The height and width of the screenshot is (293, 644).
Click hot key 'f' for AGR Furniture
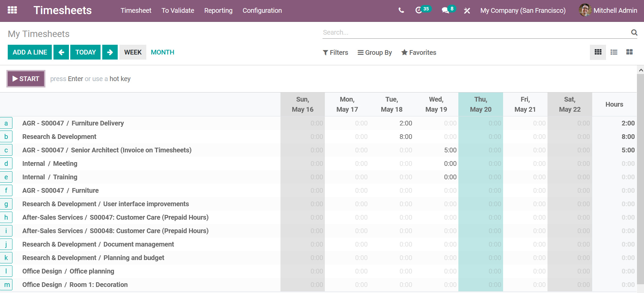point(6,190)
